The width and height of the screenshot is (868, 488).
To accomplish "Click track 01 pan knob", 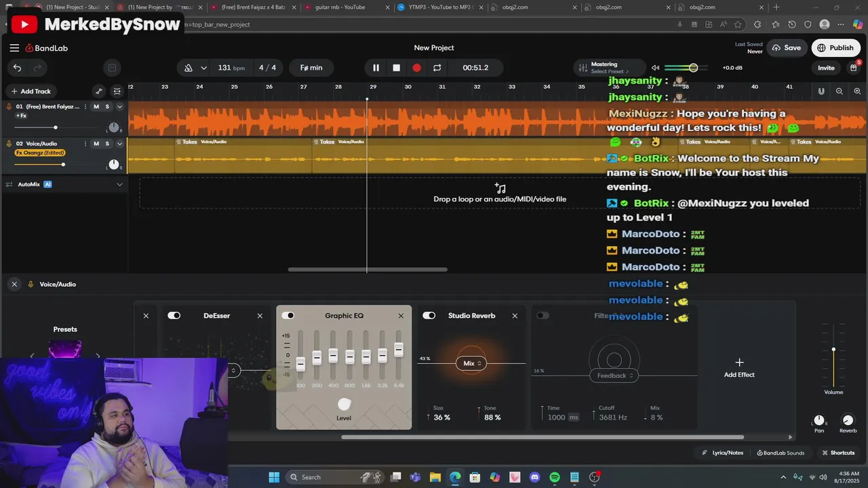I will click(114, 127).
